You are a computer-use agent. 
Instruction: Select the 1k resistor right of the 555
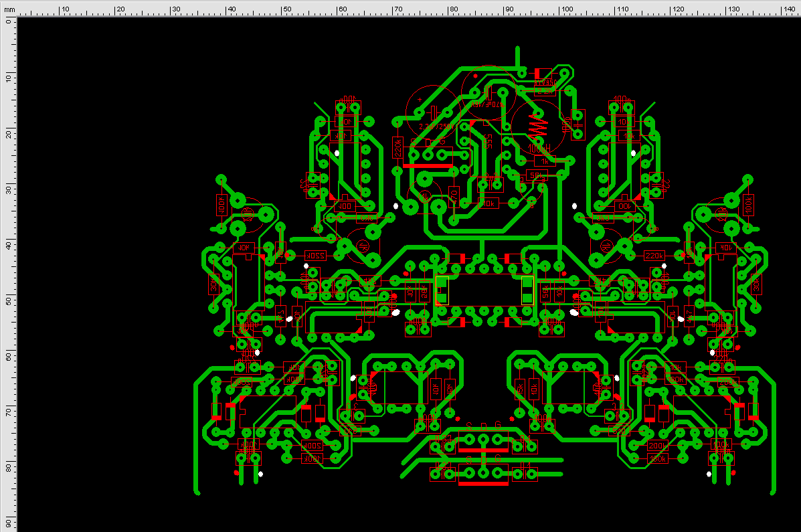pos(545,161)
